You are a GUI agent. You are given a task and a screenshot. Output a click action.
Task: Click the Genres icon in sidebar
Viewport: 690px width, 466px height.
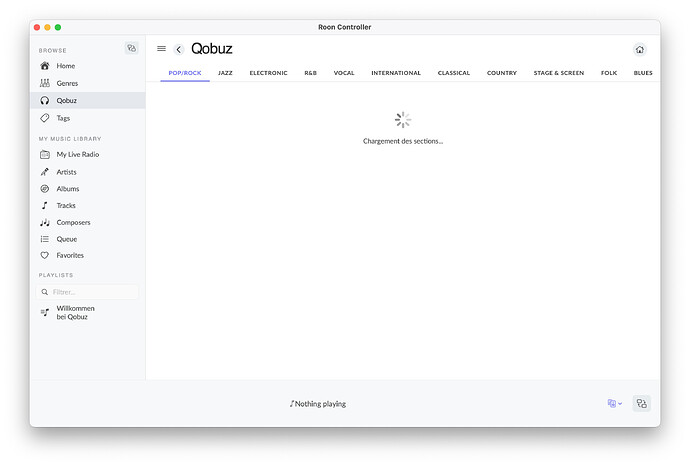(45, 83)
